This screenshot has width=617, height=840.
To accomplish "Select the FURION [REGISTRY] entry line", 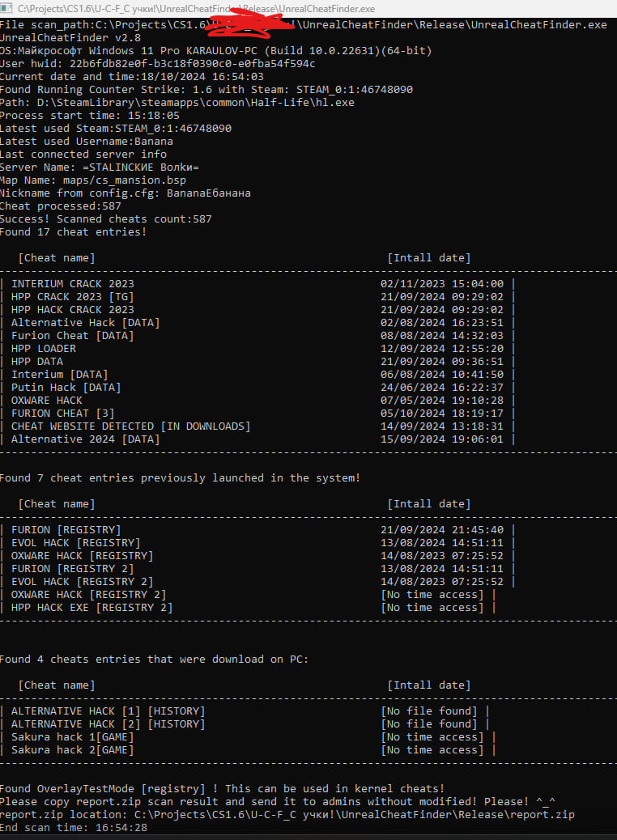I will [x=257, y=530].
